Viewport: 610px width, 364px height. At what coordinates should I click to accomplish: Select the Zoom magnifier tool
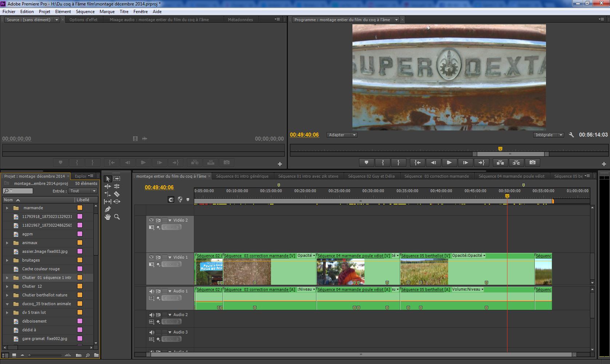(x=117, y=217)
